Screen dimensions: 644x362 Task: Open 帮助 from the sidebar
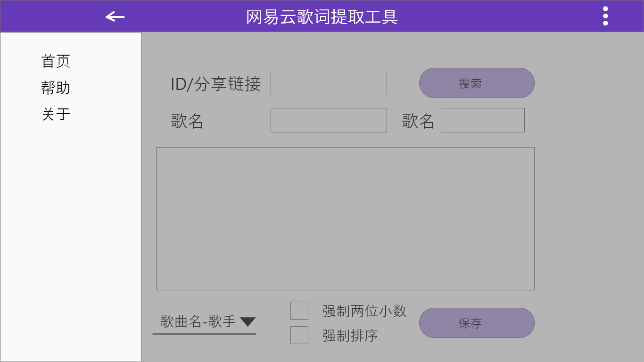coord(56,88)
